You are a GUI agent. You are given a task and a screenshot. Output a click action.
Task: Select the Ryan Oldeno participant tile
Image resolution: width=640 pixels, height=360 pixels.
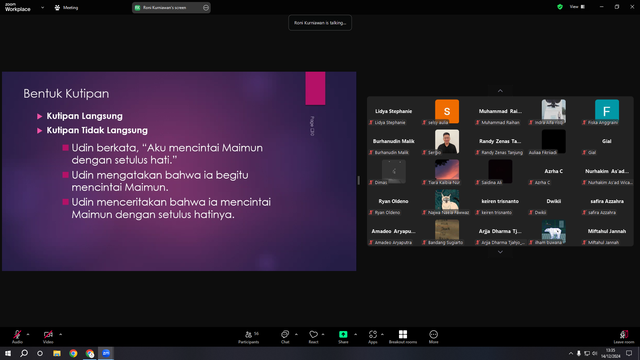pos(393,202)
